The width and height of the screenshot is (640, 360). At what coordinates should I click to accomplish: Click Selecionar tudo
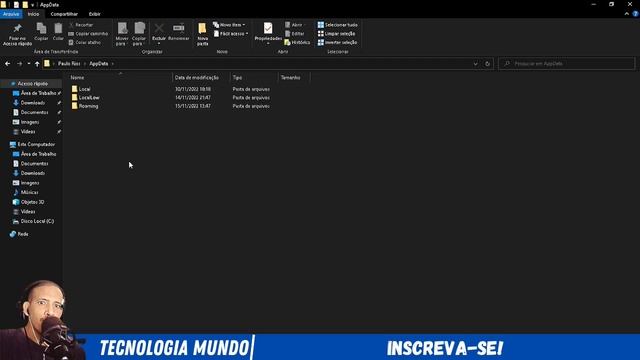(x=338, y=25)
